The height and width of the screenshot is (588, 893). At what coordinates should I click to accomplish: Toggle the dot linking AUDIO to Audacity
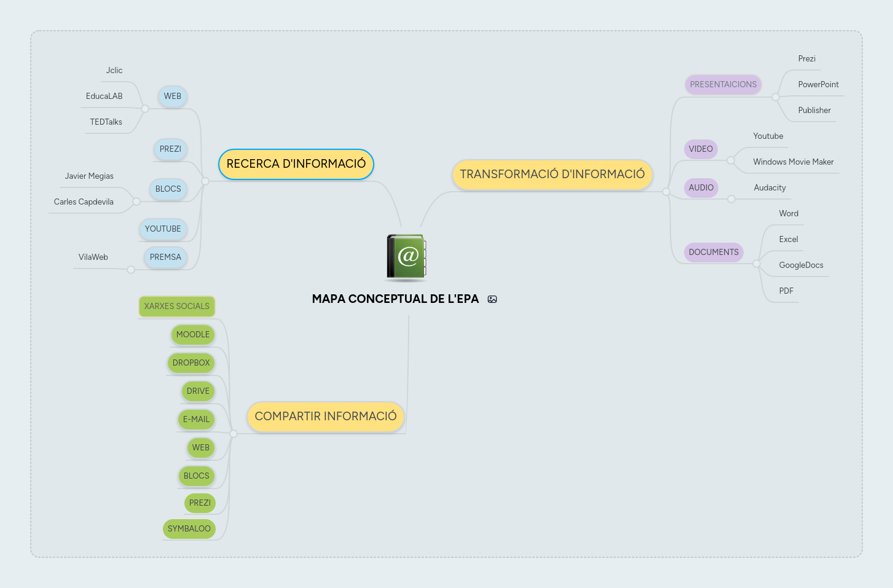coord(731,198)
